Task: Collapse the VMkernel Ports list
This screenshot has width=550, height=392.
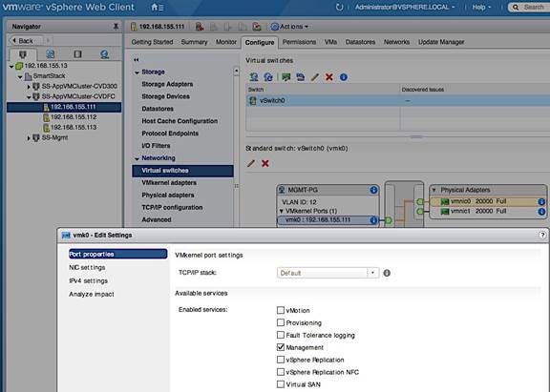Action: (x=282, y=211)
